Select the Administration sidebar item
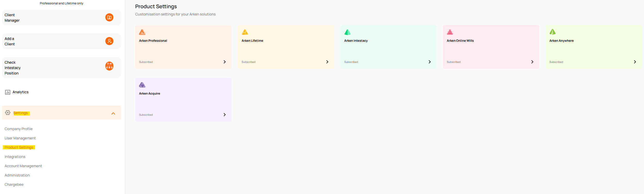 click(17, 175)
